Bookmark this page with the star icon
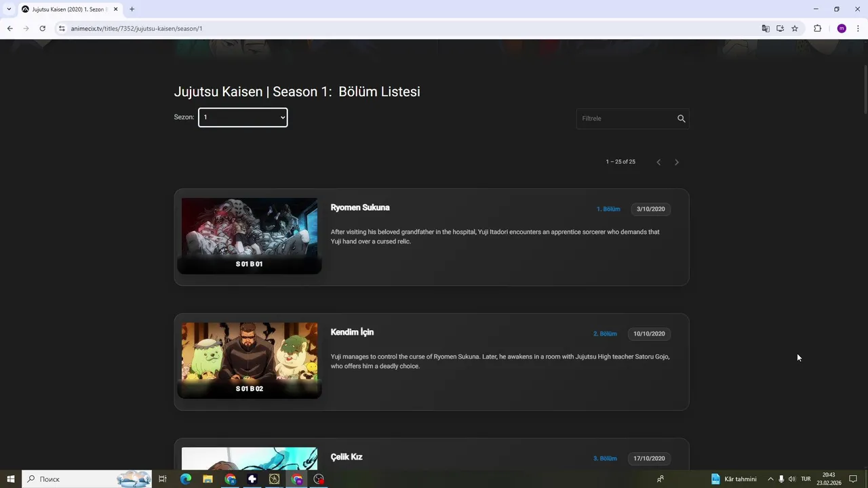868x488 pixels. pos(795,28)
